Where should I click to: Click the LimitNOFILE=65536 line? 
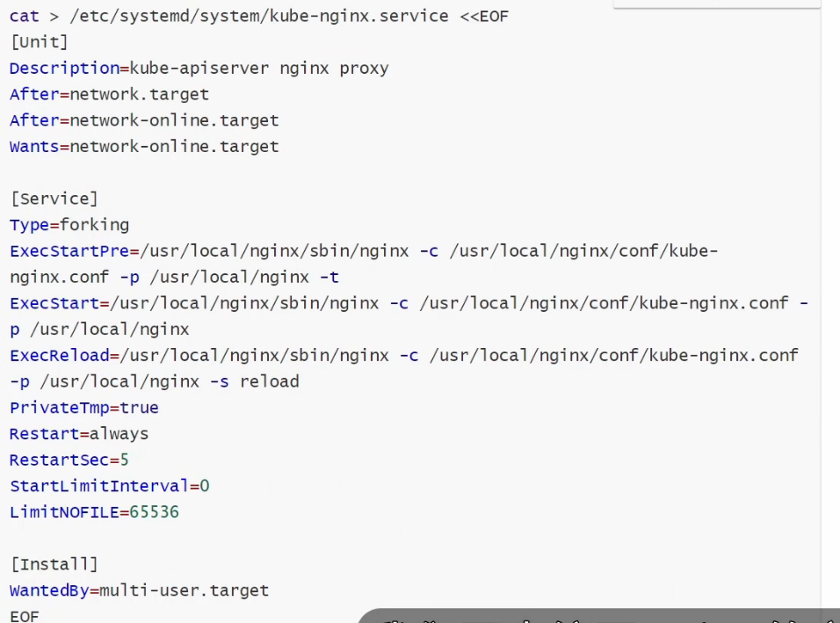click(x=94, y=512)
